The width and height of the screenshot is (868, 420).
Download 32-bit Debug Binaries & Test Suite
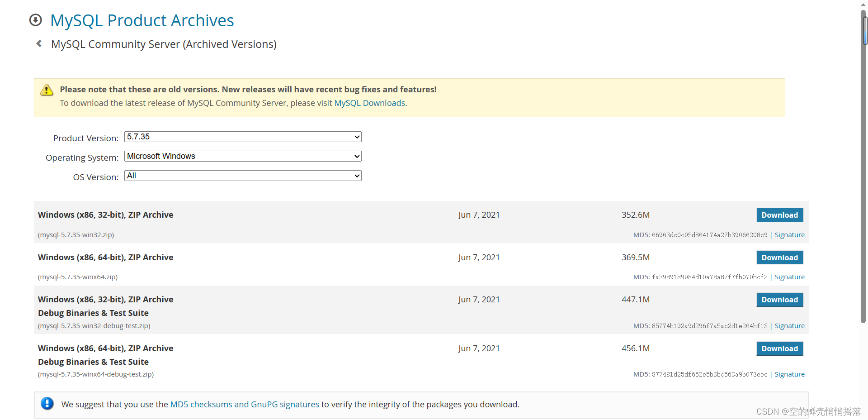[779, 300]
